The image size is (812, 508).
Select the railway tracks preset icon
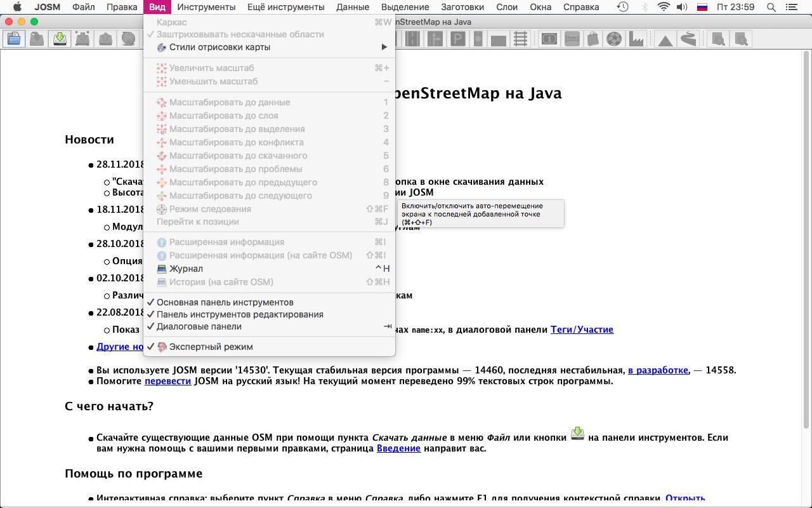pyautogui.click(x=520, y=39)
